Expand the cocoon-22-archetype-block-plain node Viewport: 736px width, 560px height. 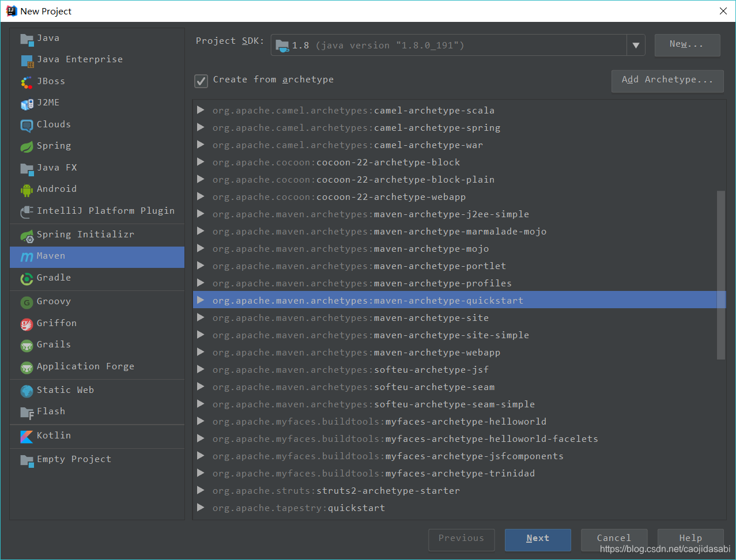tap(201, 179)
